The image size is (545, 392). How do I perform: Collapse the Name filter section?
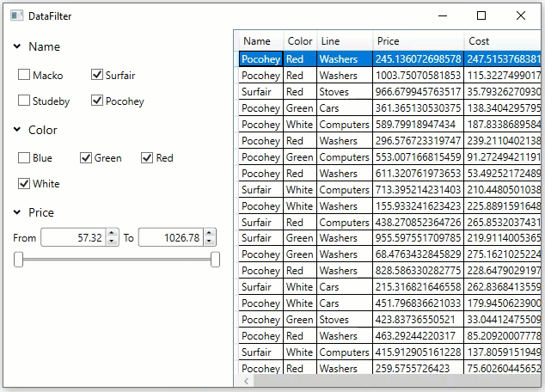click(x=17, y=47)
